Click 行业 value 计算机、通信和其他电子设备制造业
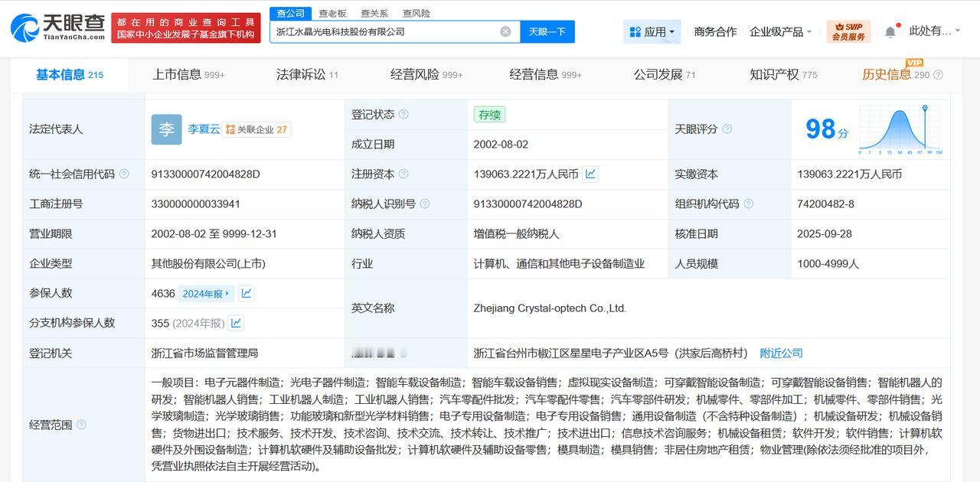The height and width of the screenshot is (482, 980). click(559, 263)
